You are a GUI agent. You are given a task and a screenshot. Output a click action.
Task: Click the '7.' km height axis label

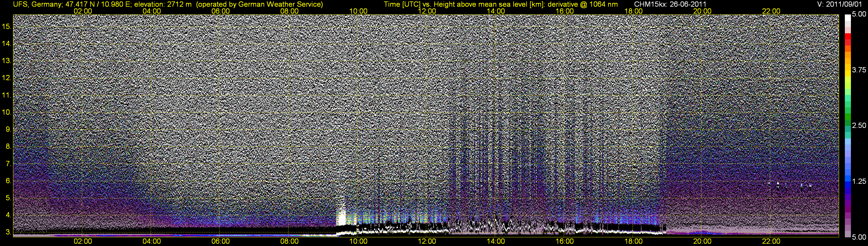pos(9,164)
